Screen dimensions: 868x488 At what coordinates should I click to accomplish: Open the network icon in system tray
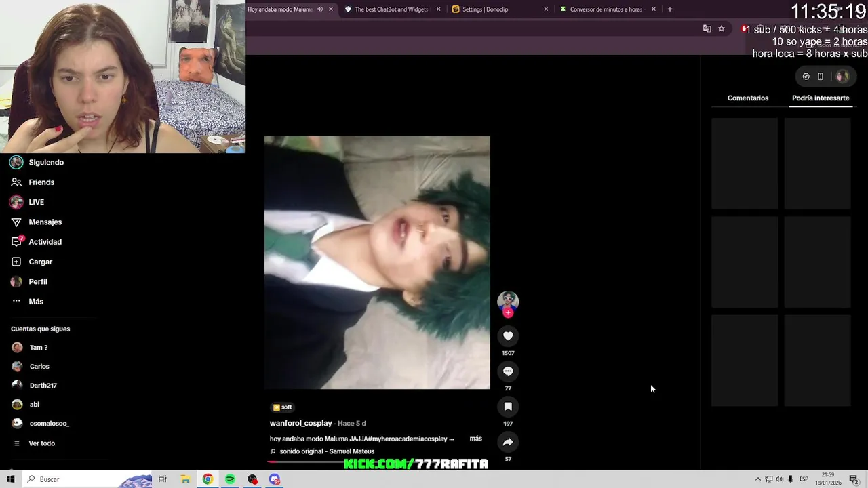coord(768,479)
